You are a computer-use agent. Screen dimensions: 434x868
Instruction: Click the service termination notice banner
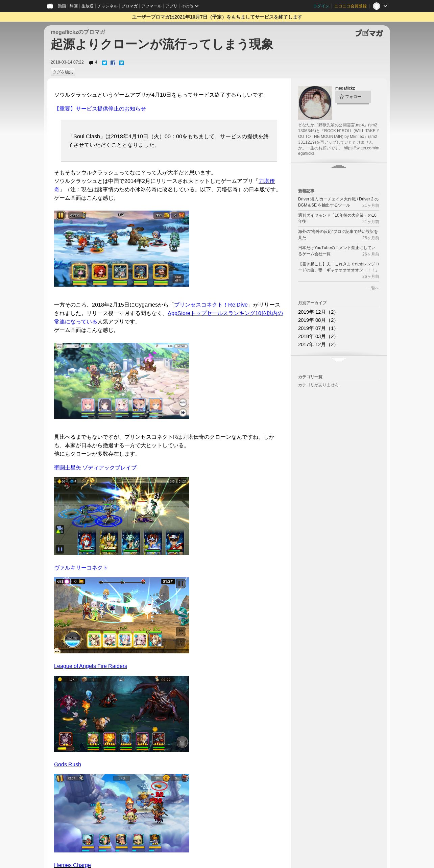[217, 17]
